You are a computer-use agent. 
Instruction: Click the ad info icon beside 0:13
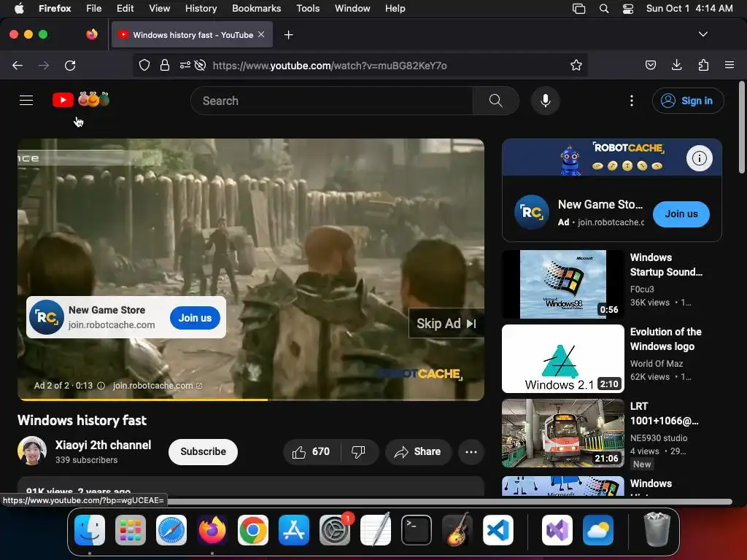[x=101, y=386]
